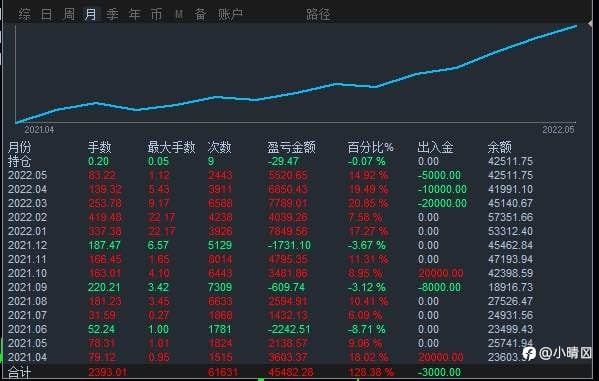Select the 月 monthly tab

pyautogui.click(x=91, y=15)
